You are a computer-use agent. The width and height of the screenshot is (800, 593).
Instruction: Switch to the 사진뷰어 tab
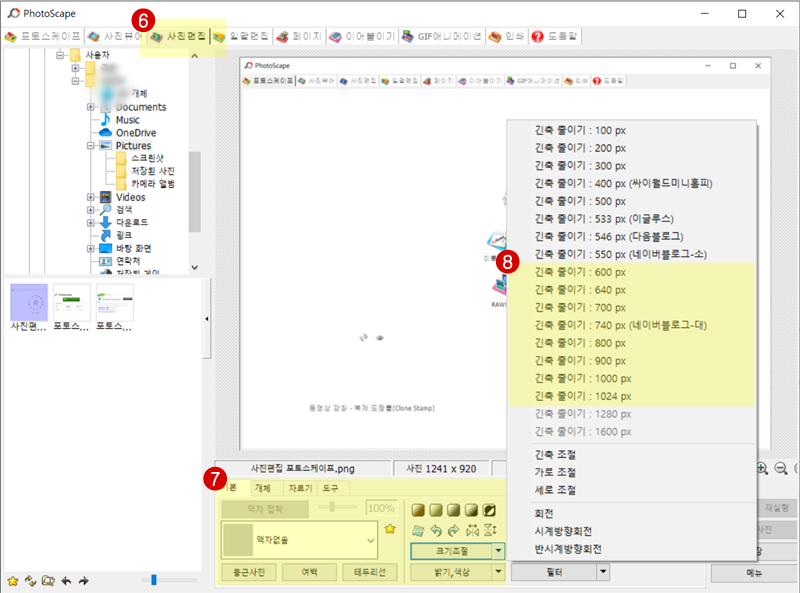[115, 36]
